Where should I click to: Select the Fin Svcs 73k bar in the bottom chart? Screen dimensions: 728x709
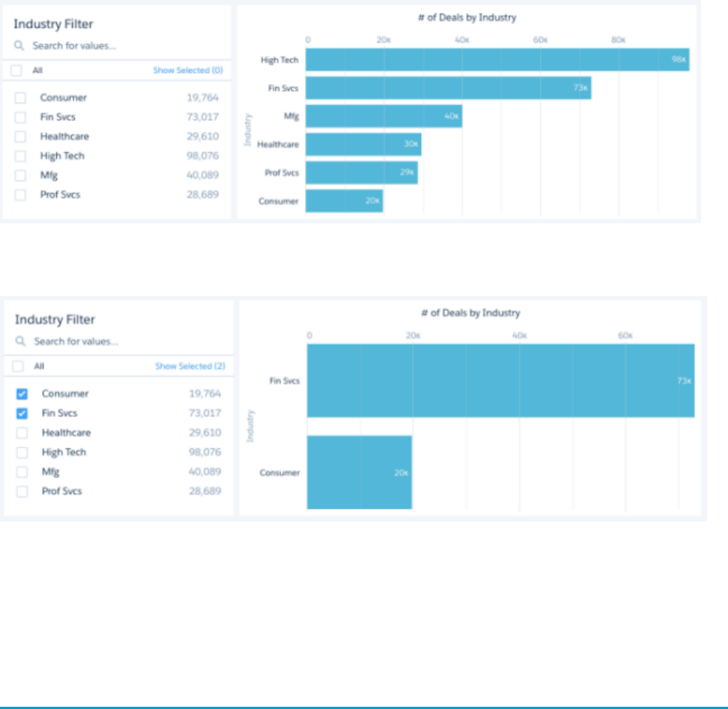point(501,381)
